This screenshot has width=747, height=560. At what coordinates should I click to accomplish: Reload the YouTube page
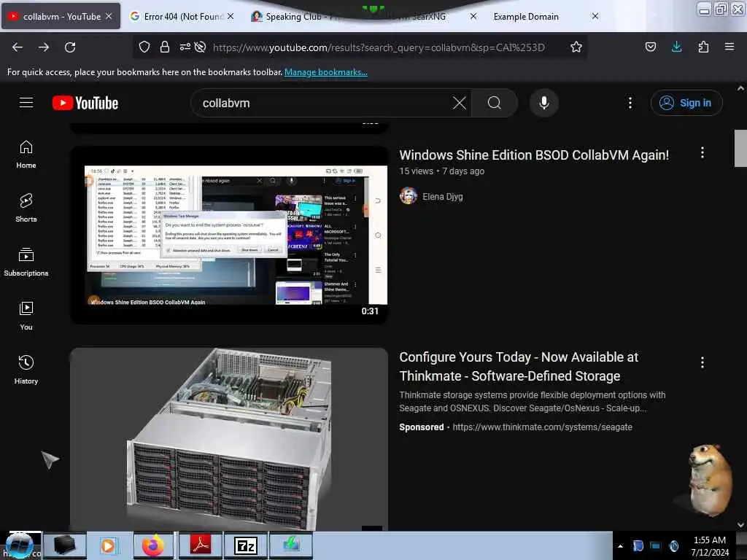[70, 47]
